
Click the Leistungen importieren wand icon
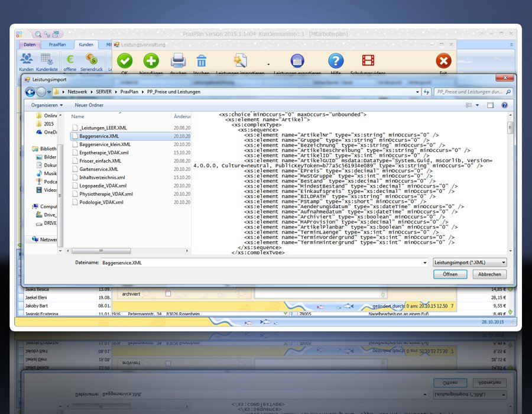point(240,60)
